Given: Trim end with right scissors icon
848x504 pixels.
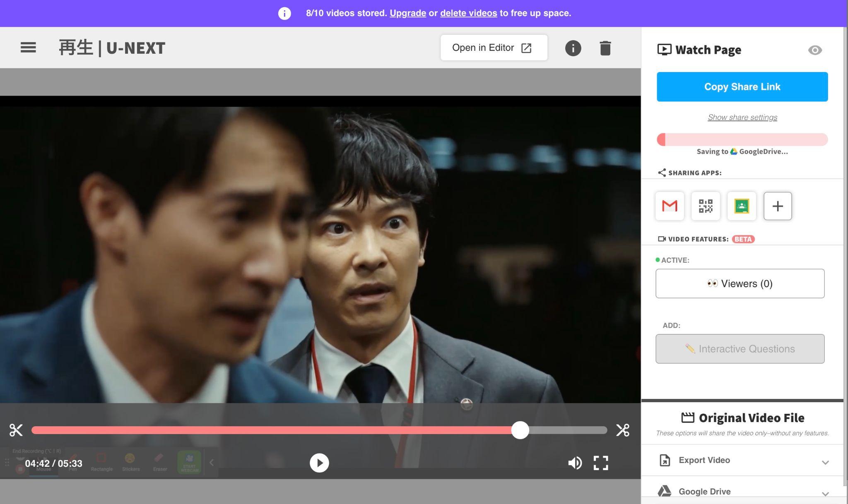Looking at the screenshot, I should pyautogui.click(x=623, y=430).
